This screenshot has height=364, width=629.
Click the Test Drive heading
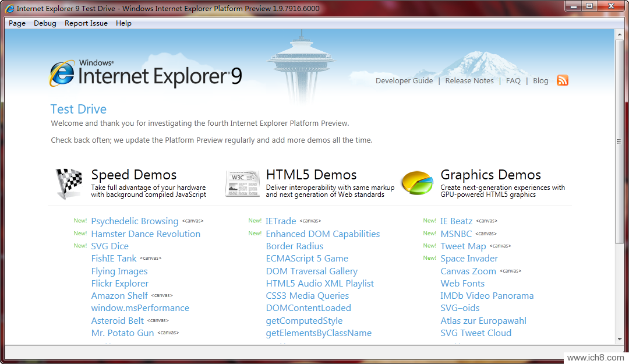pos(78,109)
